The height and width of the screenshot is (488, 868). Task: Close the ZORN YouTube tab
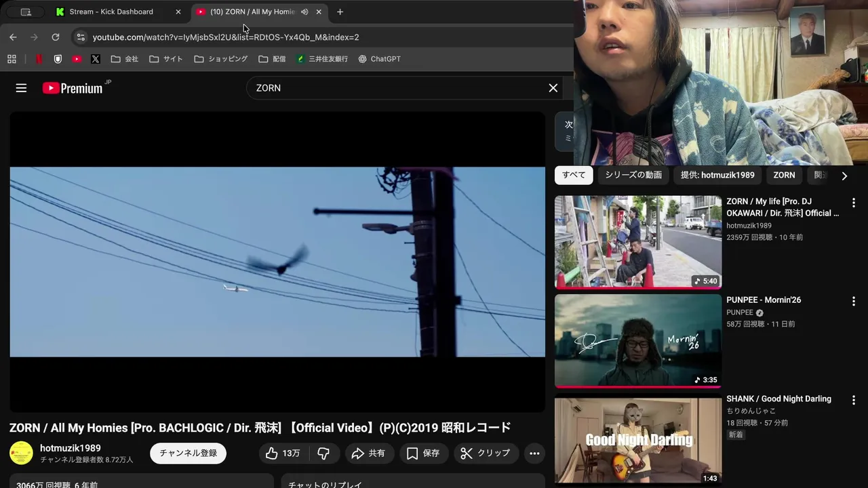pos(319,12)
